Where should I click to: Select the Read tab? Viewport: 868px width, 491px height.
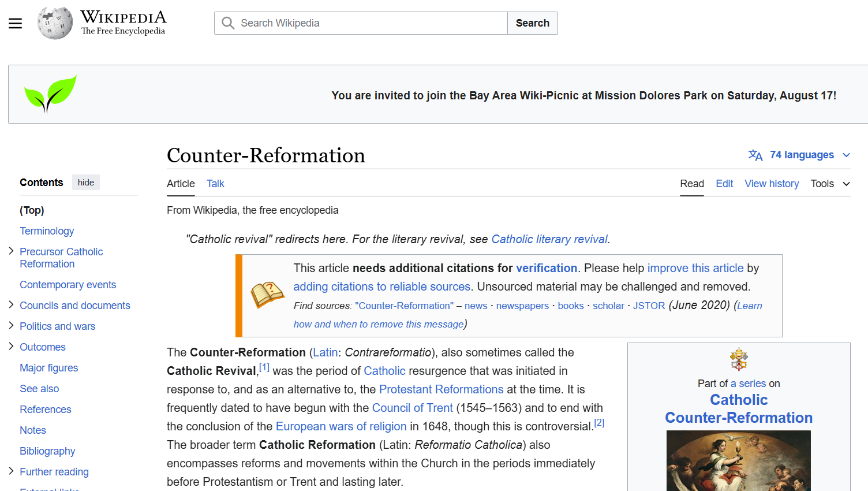coord(692,184)
